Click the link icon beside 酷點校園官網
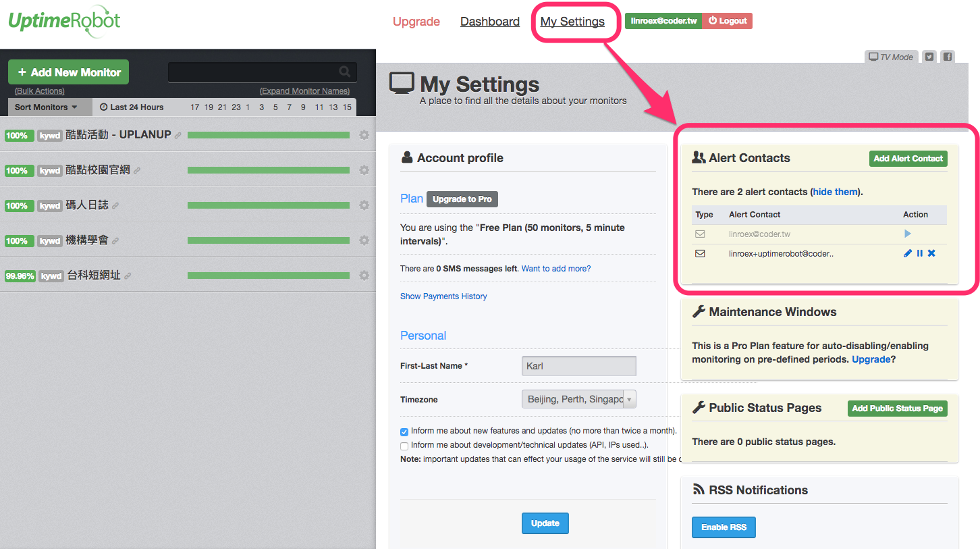This screenshot has height=549, width=980. [x=137, y=171]
